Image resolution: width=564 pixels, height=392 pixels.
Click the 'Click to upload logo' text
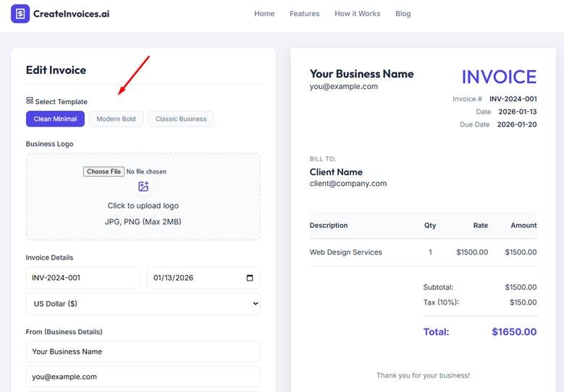[143, 205]
